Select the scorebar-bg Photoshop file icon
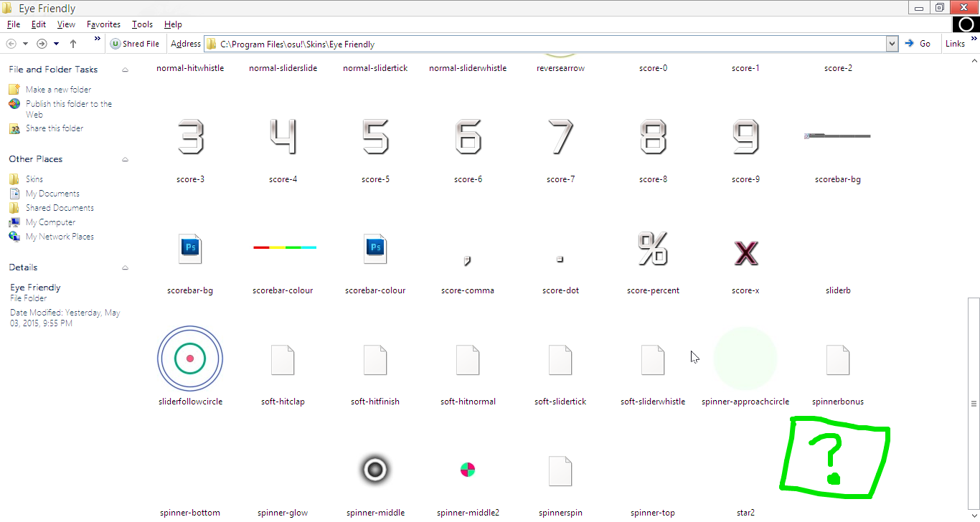 (x=190, y=248)
